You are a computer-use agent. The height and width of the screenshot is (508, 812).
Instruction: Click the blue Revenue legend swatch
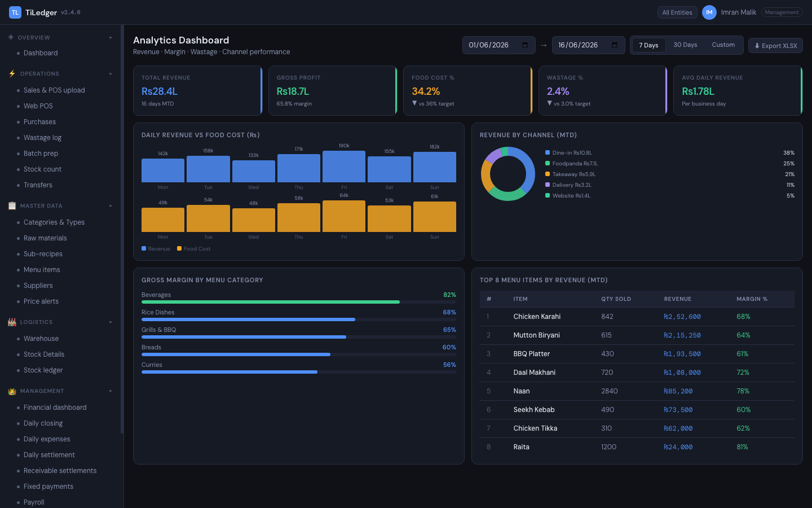point(144,248)
